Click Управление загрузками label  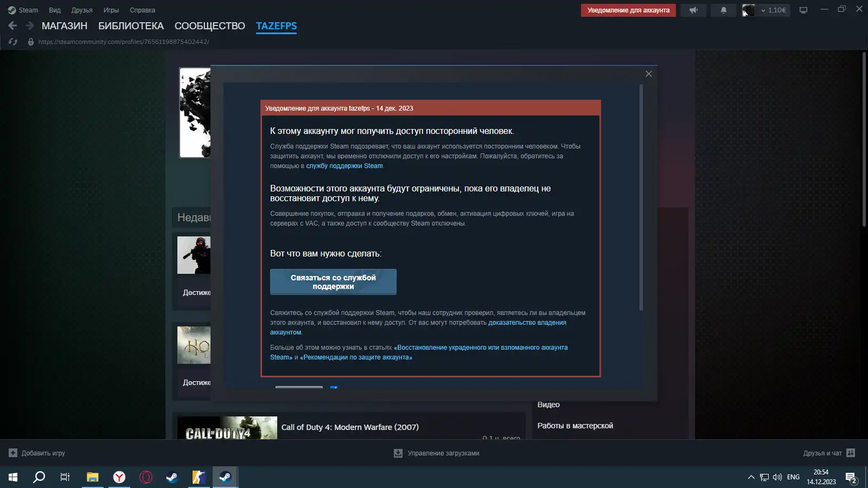(x=443, y=453)
